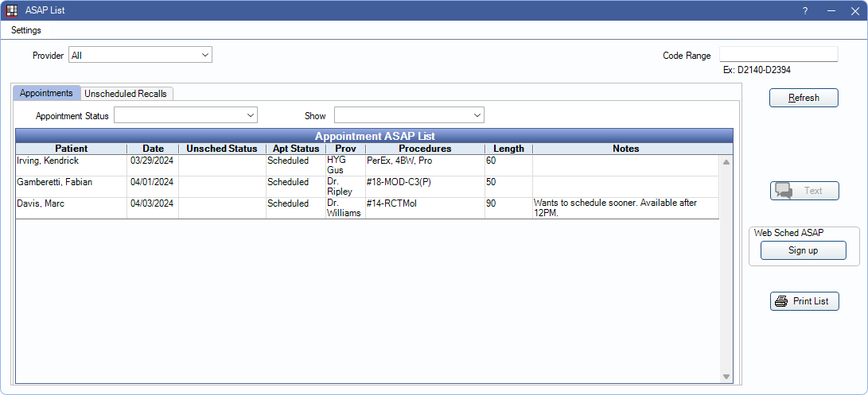This screenshot has height=395, width=868.
Task: Switch to the Unscheduled Recalls tab
Action: [126, 93]
